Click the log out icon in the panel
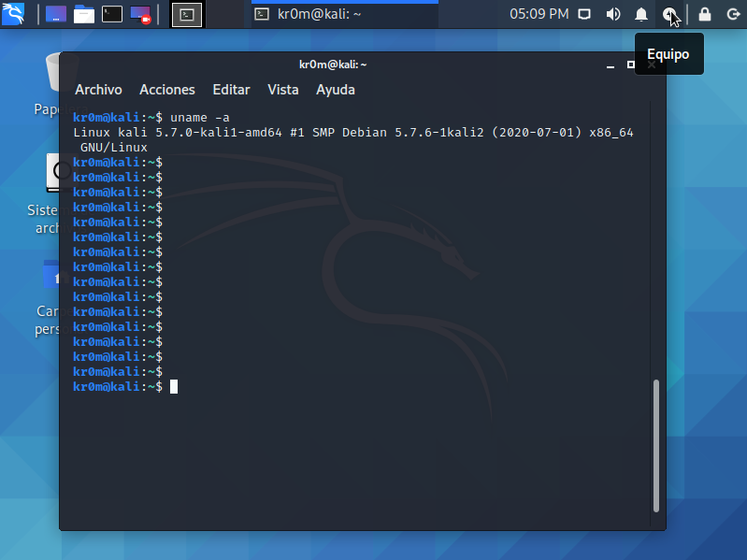 pyautogui.click(x=732, y=14)
